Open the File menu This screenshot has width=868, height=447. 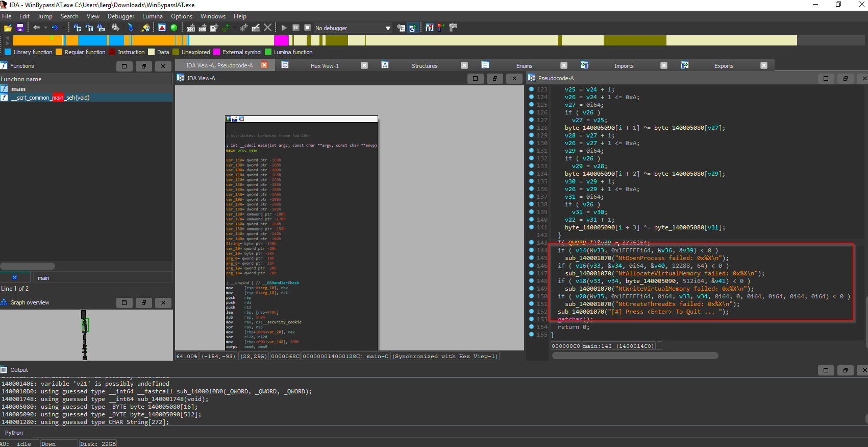(x=7, y=16)
